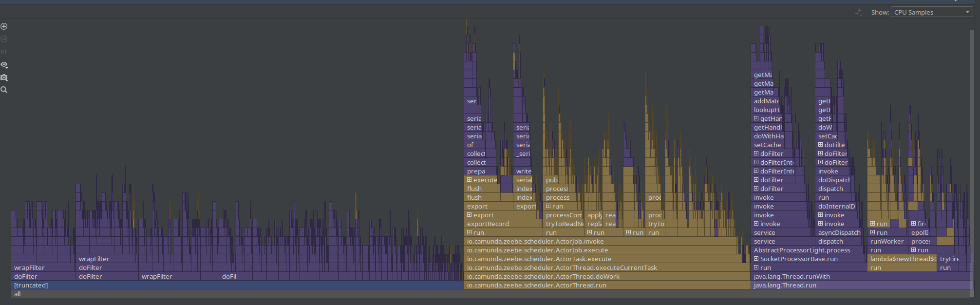
Task: Select the lookupH frame
Action: 766,110
